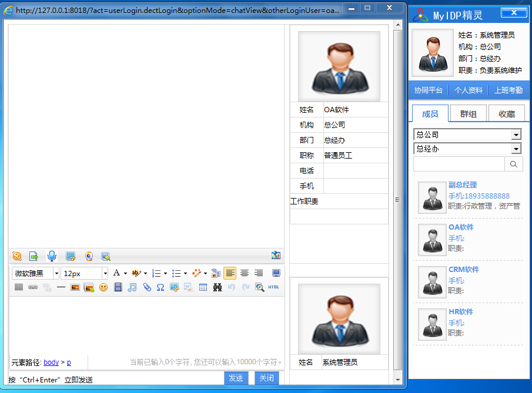The image size is (532, 393).
Task: Switch to the 收藏 tab
Action: [506, 114]
